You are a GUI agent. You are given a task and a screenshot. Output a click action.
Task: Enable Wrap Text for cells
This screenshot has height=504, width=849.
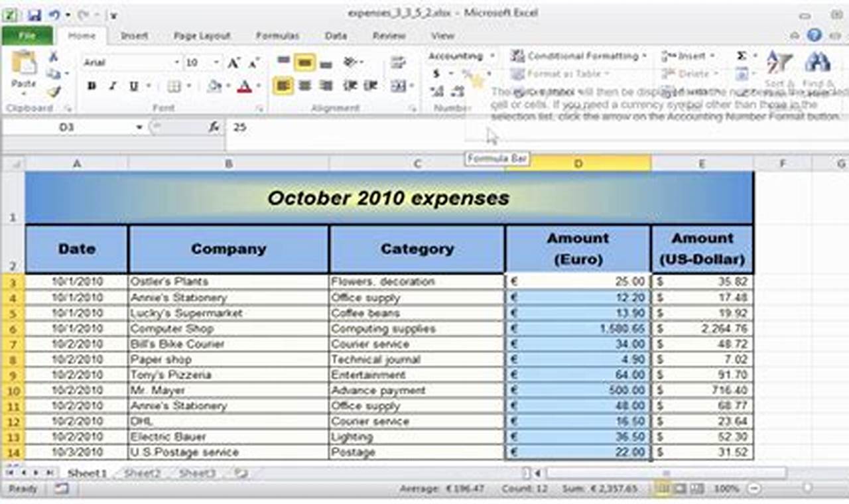point(398,63)
